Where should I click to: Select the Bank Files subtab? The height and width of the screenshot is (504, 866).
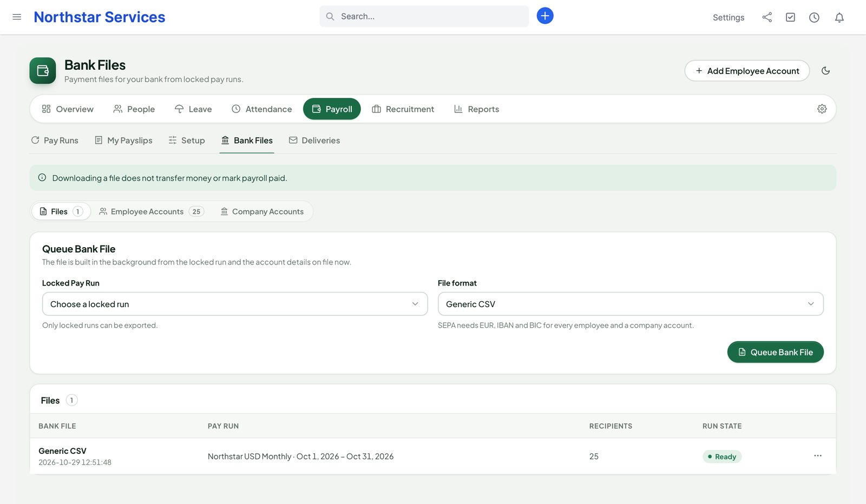click(247, 140)
